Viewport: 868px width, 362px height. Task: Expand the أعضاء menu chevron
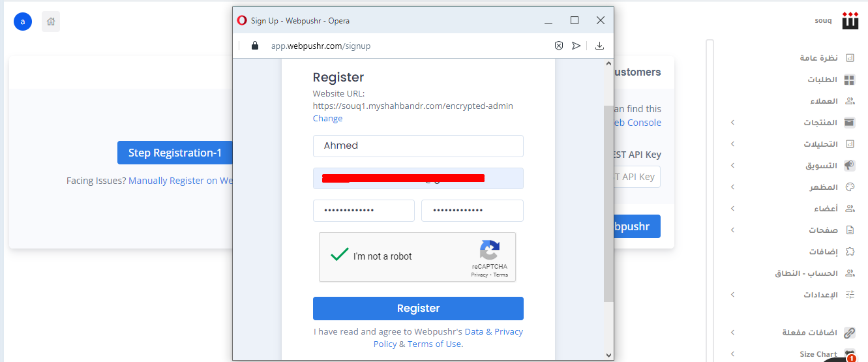(x=732, y=209)
